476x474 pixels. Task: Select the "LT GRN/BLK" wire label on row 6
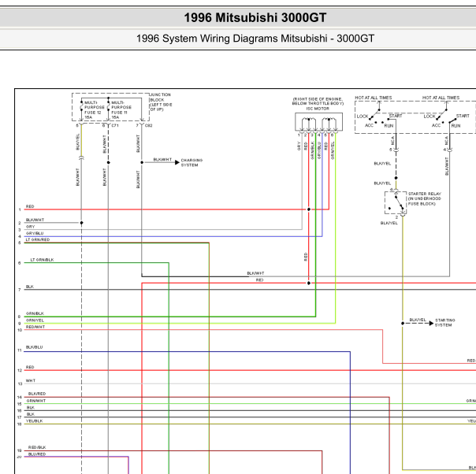click(43, 260)
